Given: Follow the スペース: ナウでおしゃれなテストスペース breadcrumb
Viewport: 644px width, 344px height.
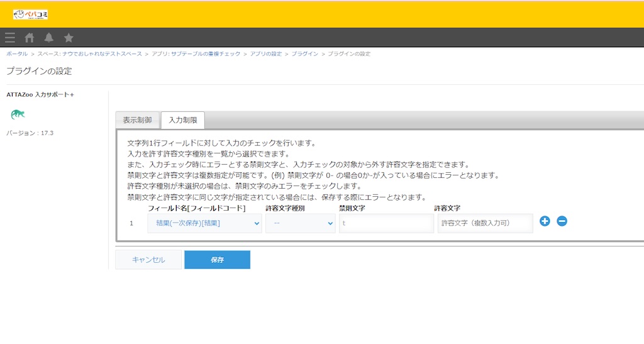Looking at the screenshot, I should coord(89,54).
